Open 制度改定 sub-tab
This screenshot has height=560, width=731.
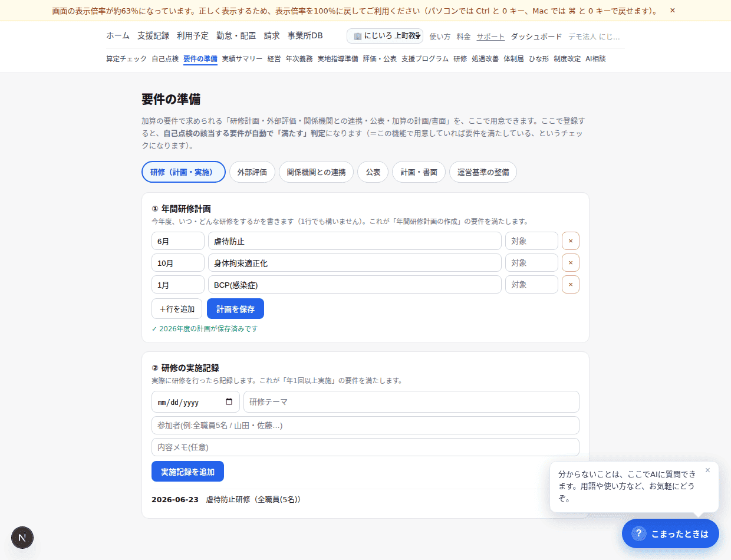click(567, 59)
